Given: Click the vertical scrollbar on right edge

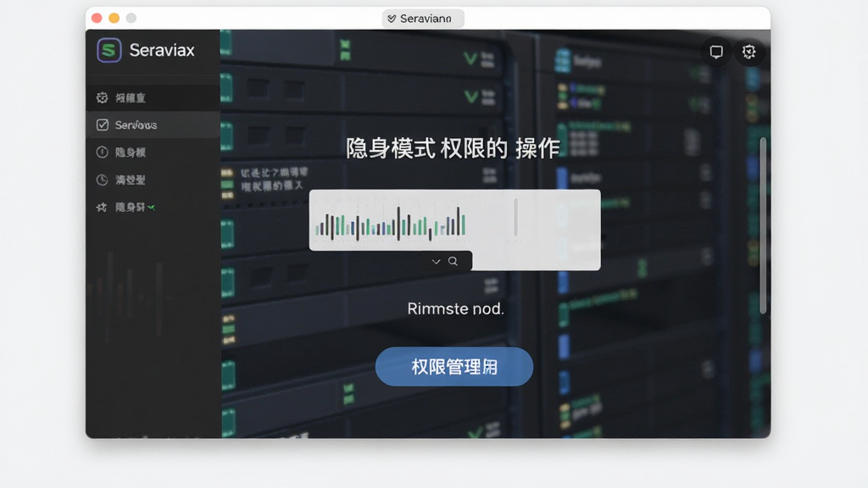Looking at the screenshot, I should point(763,225).
